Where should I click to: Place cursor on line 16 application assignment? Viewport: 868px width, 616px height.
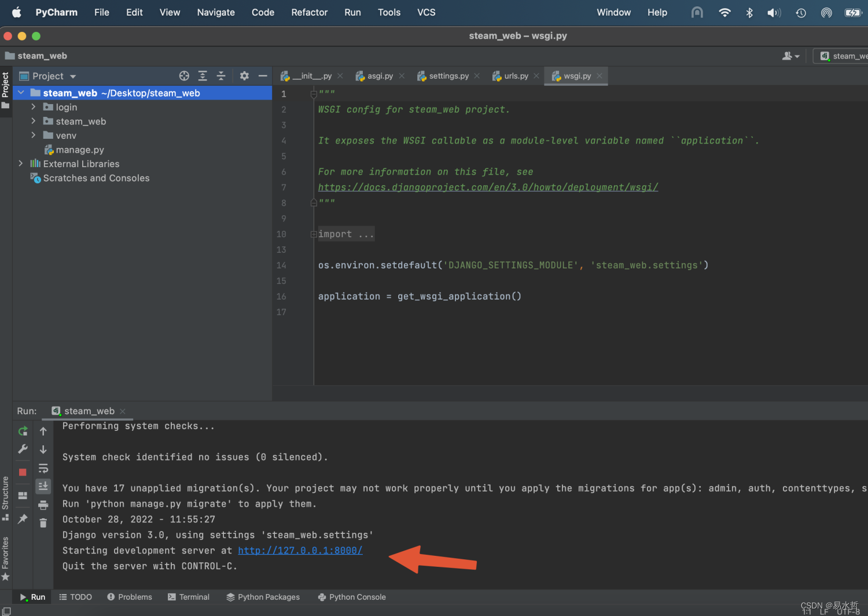coord(420,296)
